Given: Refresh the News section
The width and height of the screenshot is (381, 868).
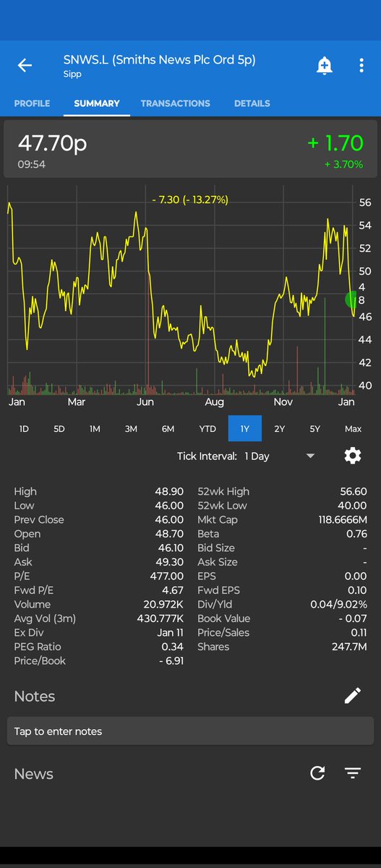Looking at the screenshot, I should coord(317,774).
